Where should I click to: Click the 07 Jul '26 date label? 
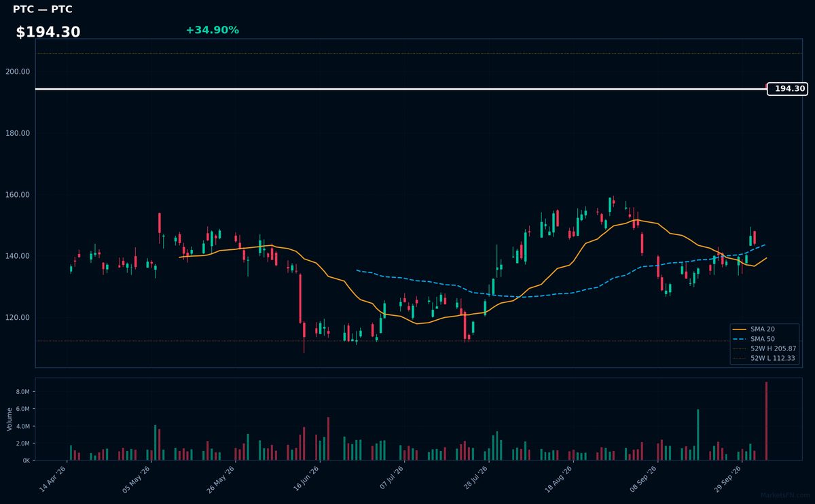tap(391, 479)
